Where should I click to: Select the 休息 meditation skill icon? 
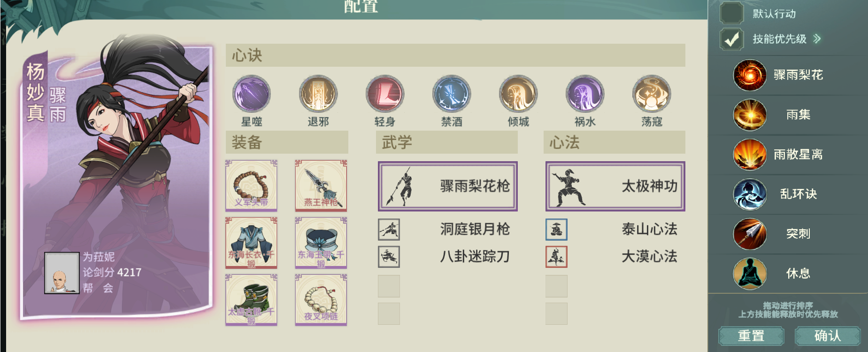pyautogui.click(x=750, y=274)
